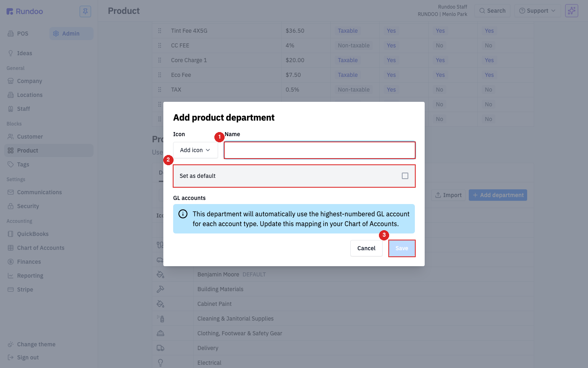Image resolution: width=588 pixels, height=368 pixels.
Task: Select the Cabinet Paint department row
Action: click(343, 304)
